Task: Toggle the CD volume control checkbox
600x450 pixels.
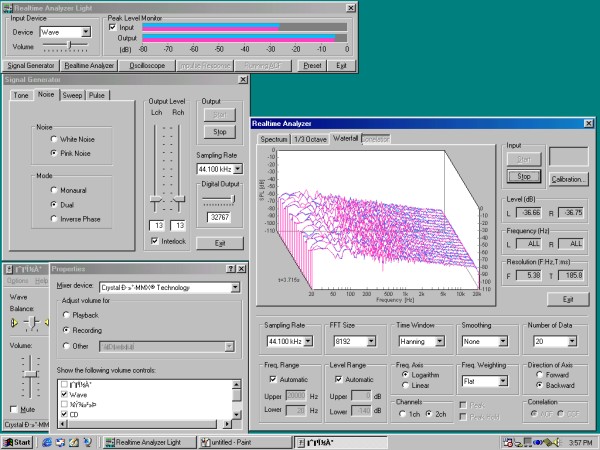Action: [64, 414]
